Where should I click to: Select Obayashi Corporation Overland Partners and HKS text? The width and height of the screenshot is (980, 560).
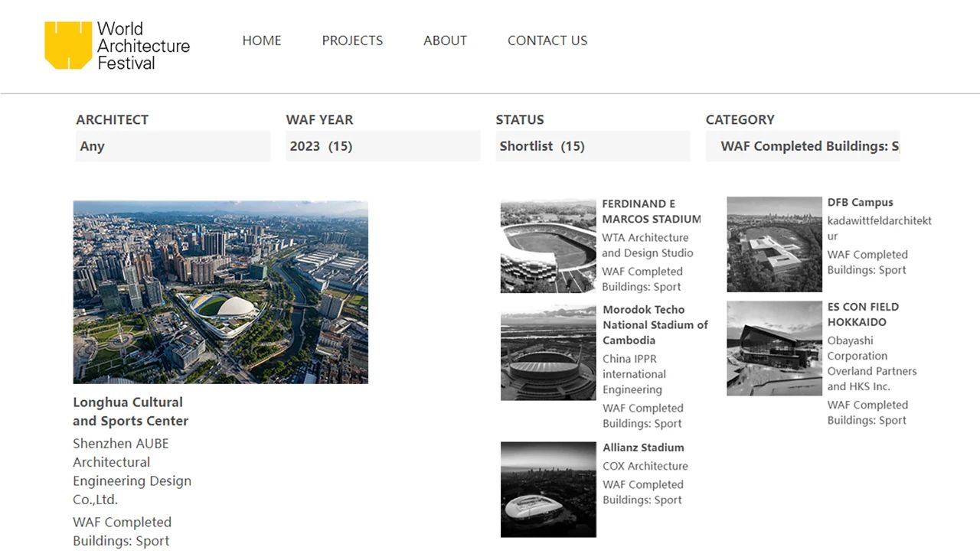[872, 363]
